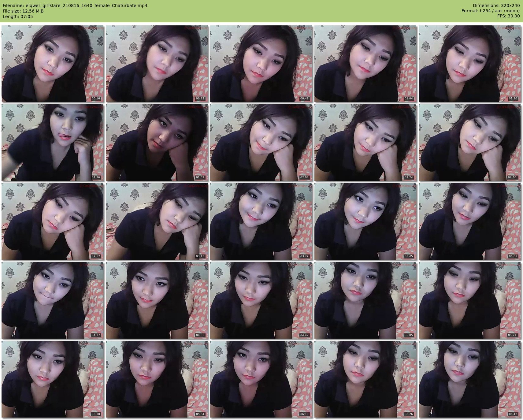This screenshot has width=523, height=420.
Task: Click the Dimensions 320x240 header text
Action: point(496,6)
